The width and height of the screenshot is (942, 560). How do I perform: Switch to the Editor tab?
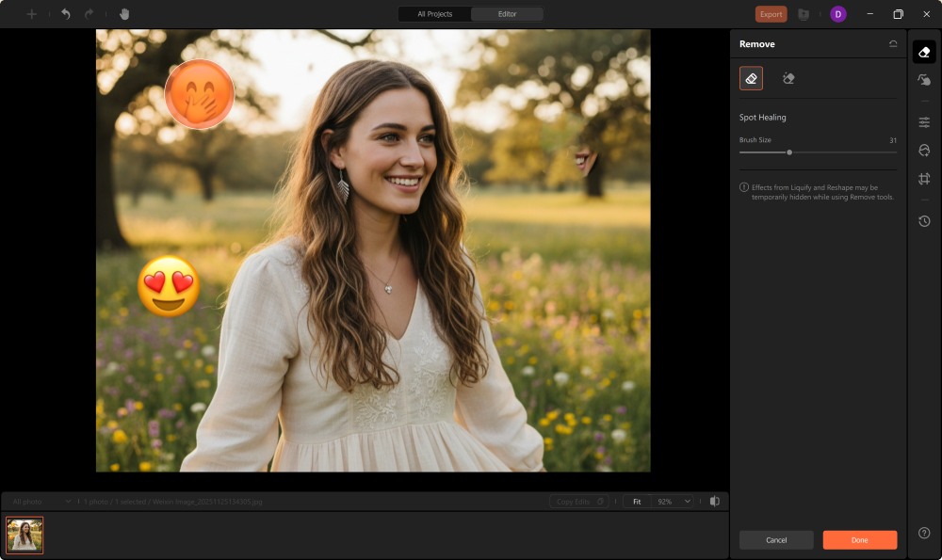point(507,13)
